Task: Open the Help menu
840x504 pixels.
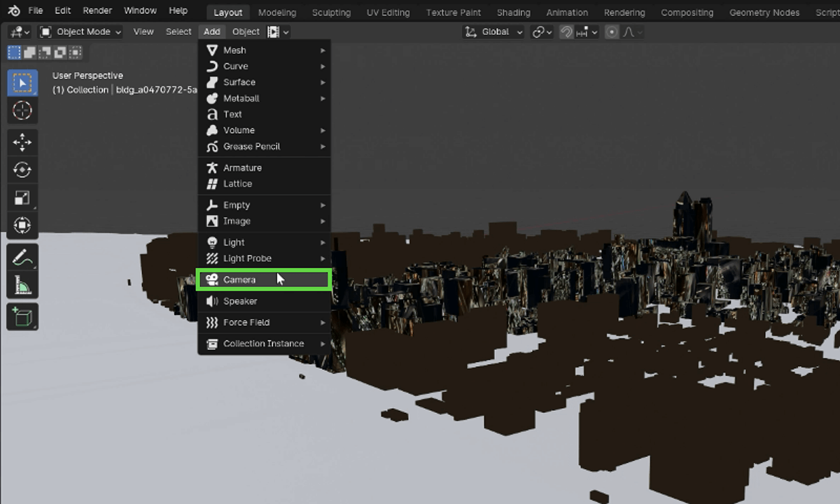Action: coord(178,11)
